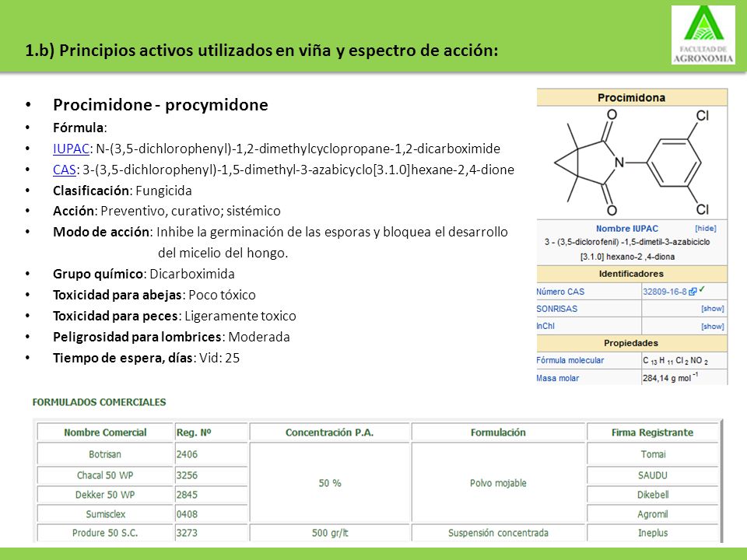Viewport: 747px width, 560px height.
Task: Open the IUPAC hyperlink in the bullet list
Action: click(71, 149)
